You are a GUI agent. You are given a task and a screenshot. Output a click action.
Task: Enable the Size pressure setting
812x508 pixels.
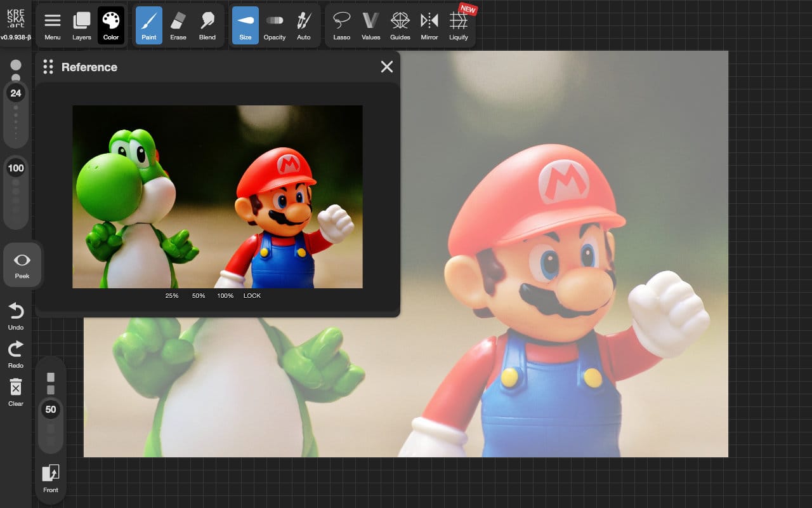(x=245, y=25)
